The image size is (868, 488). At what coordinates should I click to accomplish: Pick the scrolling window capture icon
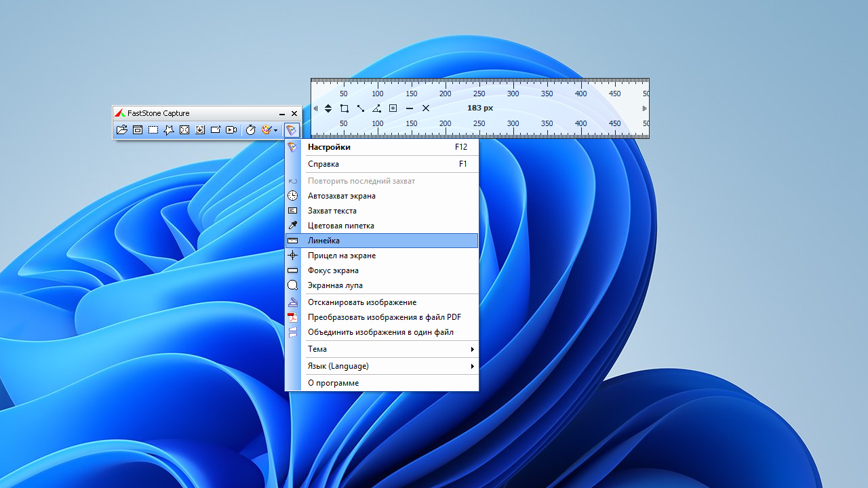point(200,130)
